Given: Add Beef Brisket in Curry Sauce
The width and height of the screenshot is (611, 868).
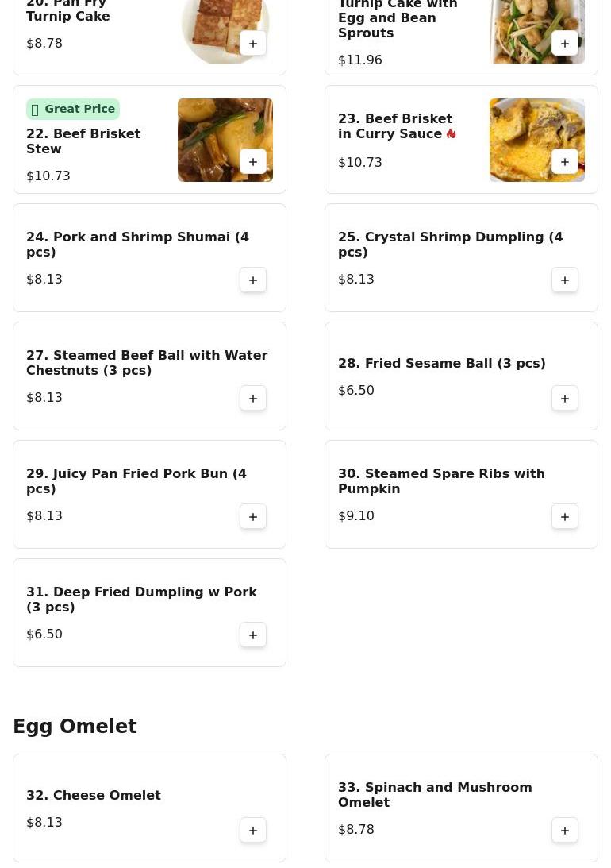Looking at the screenshot, I should click(x=565, y=162).
